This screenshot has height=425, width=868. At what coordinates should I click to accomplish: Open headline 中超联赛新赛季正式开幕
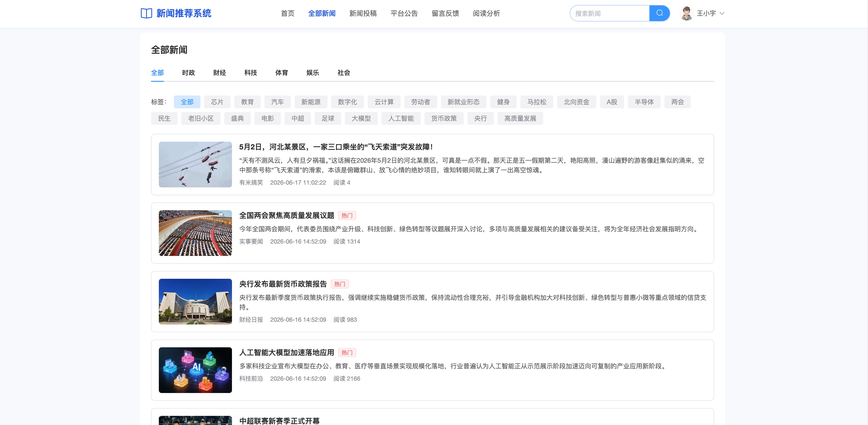279,421
